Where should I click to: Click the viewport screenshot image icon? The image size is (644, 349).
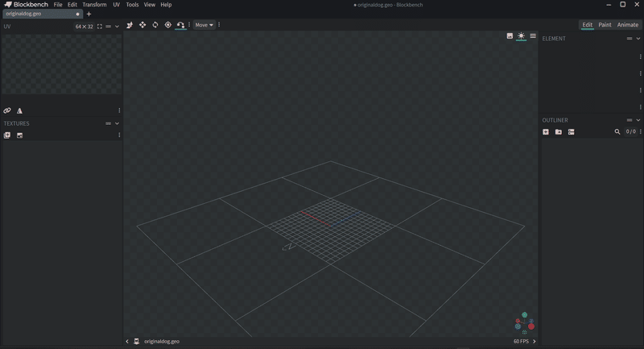(510, 36)
